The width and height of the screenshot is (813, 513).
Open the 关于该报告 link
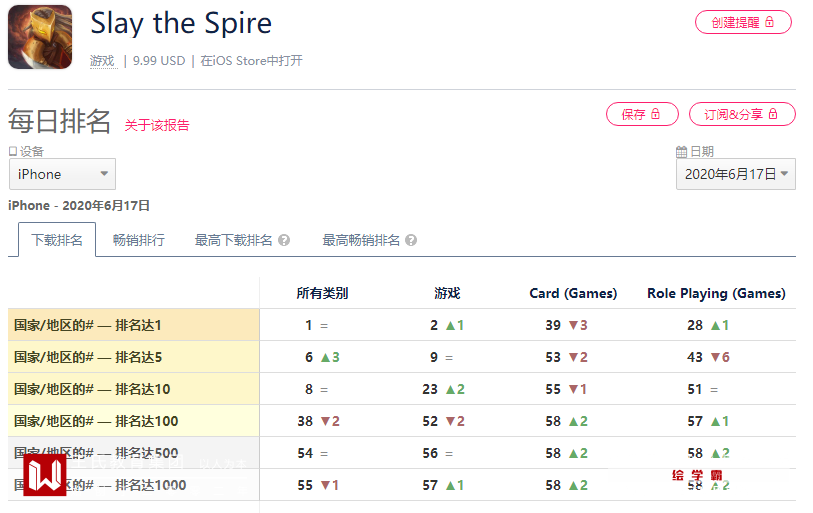[x=157, y=125]
